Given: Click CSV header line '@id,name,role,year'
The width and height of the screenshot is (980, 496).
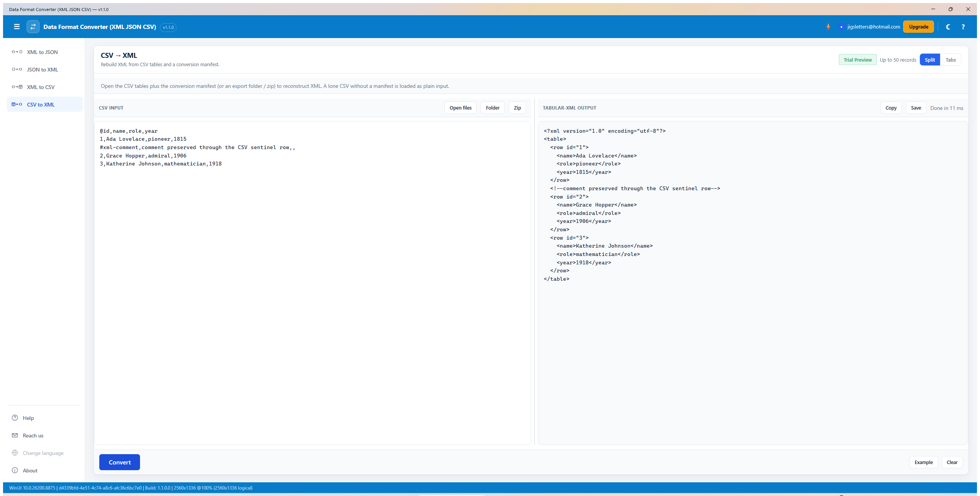Looking at the screenshot, I should tap(129, 131).
